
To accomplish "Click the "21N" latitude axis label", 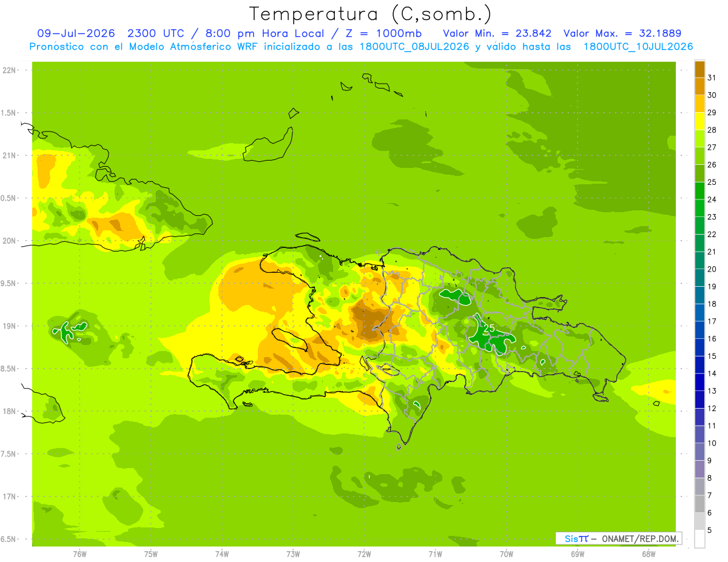I will pyautogui.click(x=8, y=155).
